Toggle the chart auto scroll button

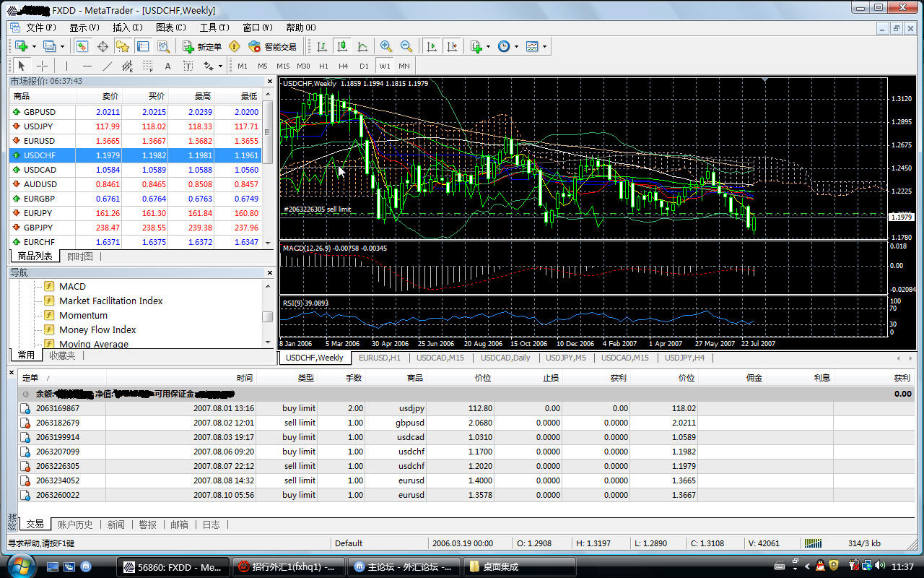coord(432,46)
